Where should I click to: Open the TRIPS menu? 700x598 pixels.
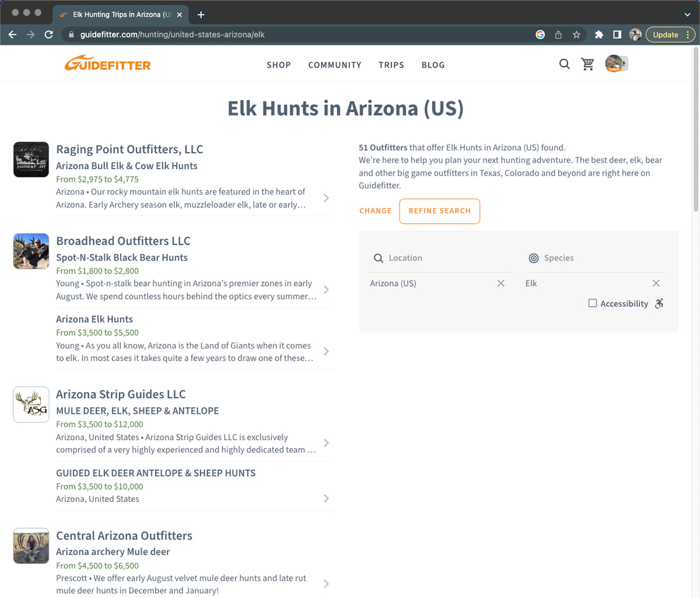coord(391,65)
